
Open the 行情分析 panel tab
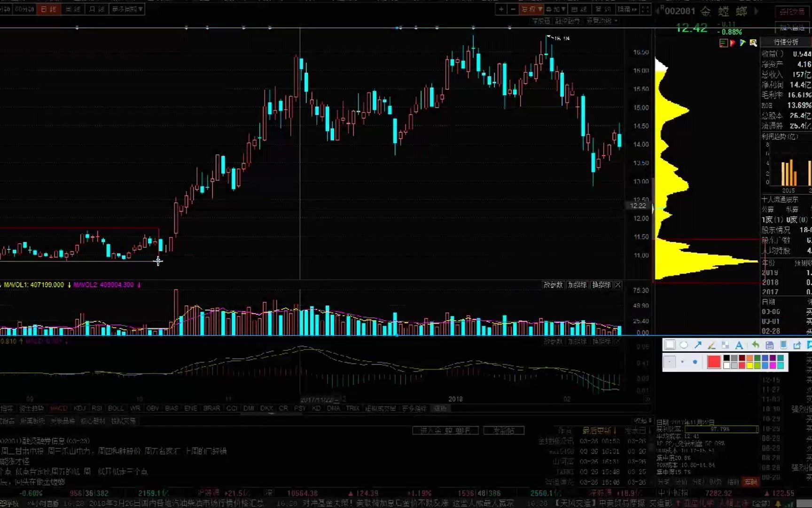(786, 42)
